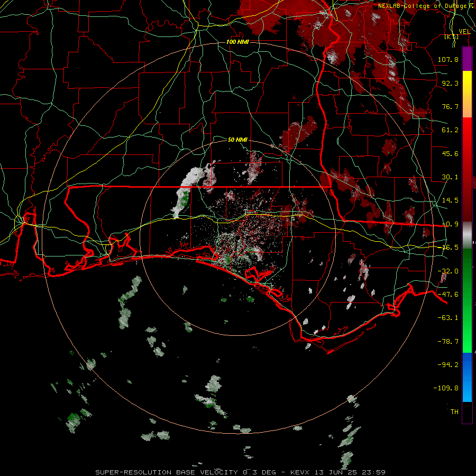Click the 45.6 value on velocity scale
The height and width of the screenshot is (476, 476).
[x=450, y=153]
